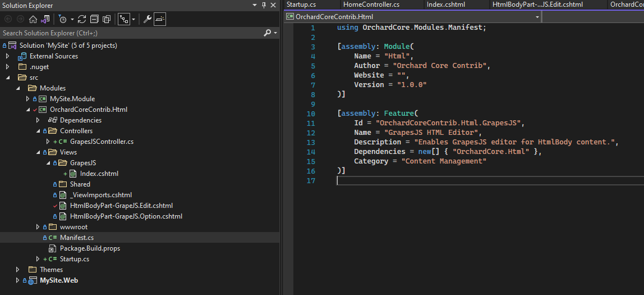Click MySite.Web globe project icon
Viewport: 644px width, 295px height.
point(33,280)
